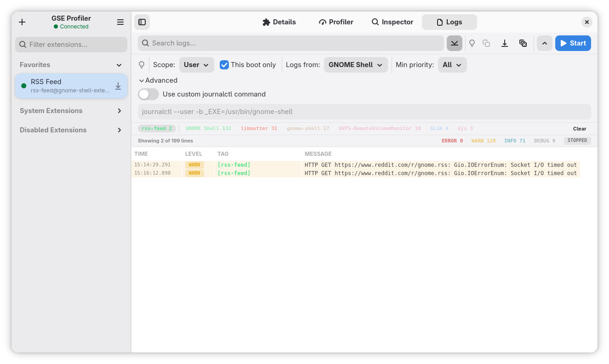Click the INFO 71 level counter
The width and height of the screenshot is (609, 364).
515,141
